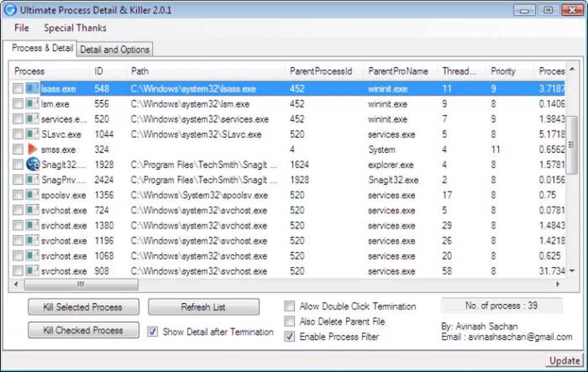Viewport: 588px width, 372px height.
Task: Enable Allow Double Click Termination
Action: click(289, 306)
